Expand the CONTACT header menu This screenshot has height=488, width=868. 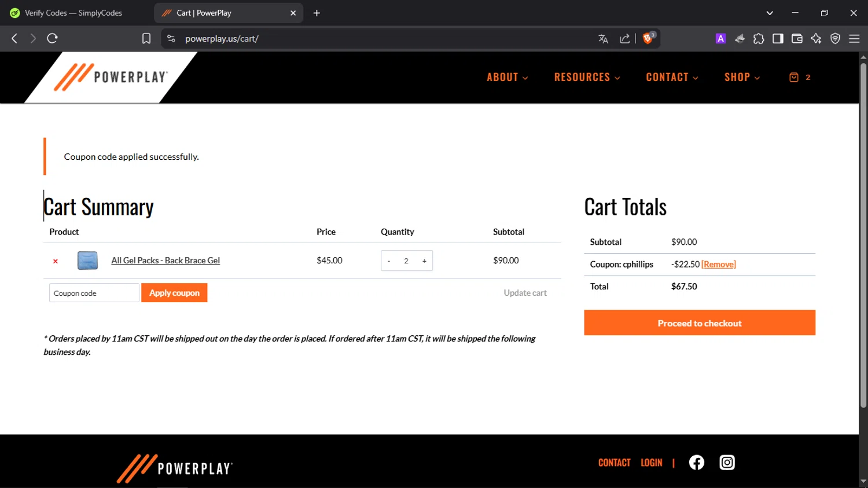click(x=672, y=77)
